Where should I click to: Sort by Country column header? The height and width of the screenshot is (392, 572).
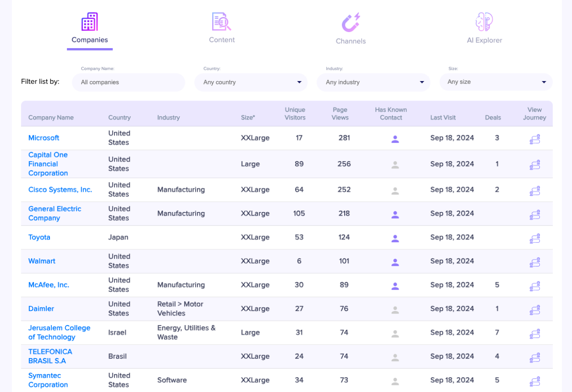119,118
